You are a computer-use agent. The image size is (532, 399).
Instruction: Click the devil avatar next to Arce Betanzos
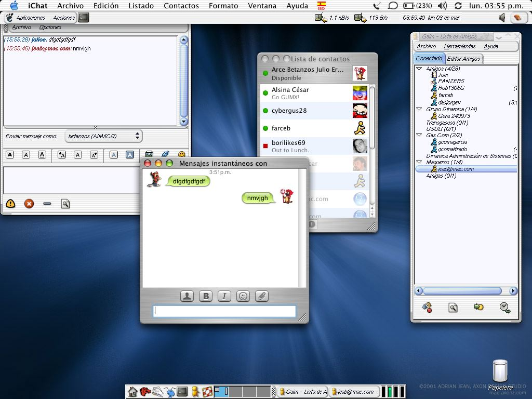[360, 73]
